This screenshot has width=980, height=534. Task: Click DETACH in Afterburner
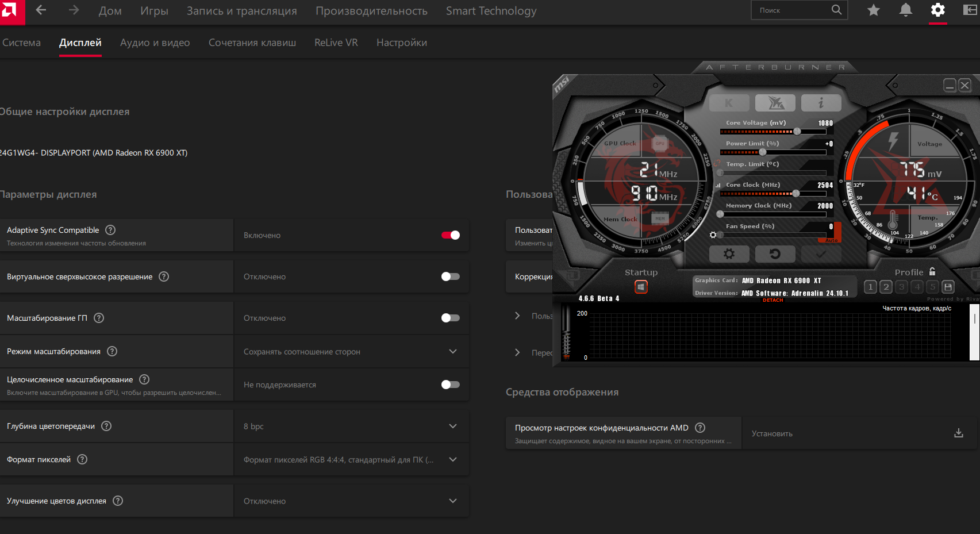pos(773,300)
